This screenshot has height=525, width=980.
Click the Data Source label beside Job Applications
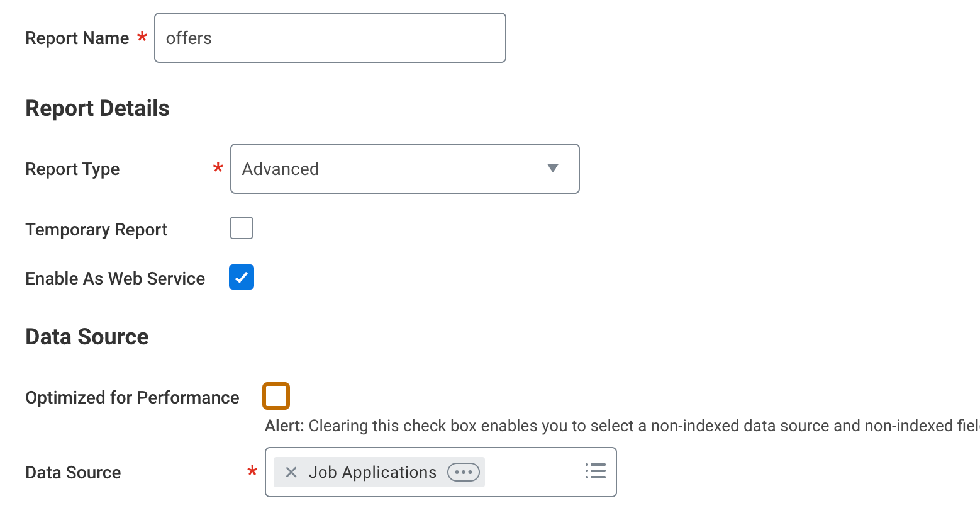[73, 473]
